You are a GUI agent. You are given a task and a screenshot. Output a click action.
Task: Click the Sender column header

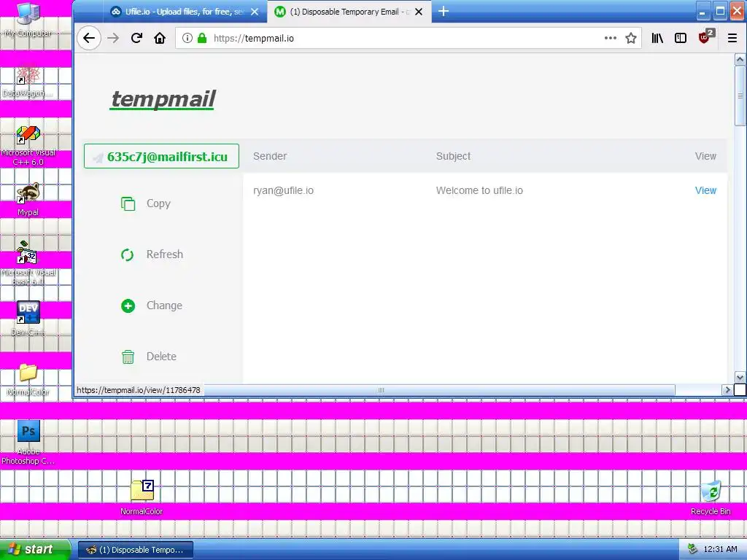270,156
